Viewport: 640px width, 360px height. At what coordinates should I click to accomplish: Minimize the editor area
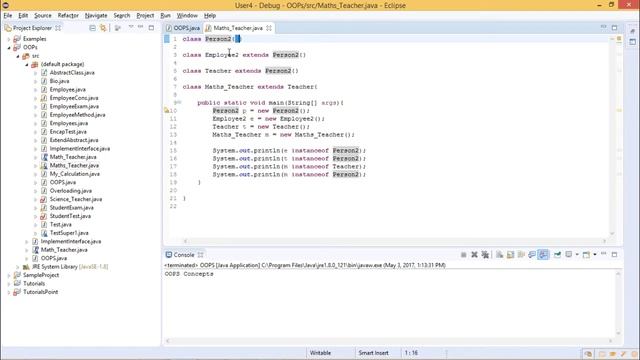click(604, 27)
